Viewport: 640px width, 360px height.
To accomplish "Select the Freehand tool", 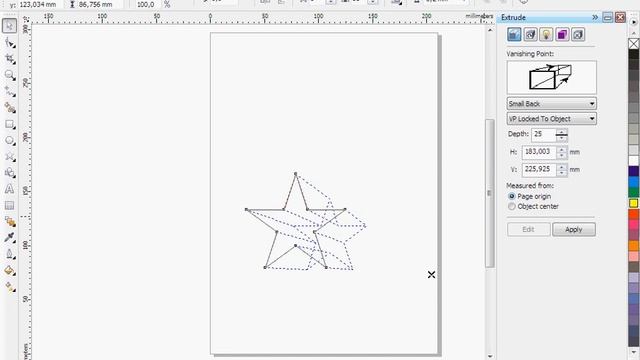I will point(9,91).
